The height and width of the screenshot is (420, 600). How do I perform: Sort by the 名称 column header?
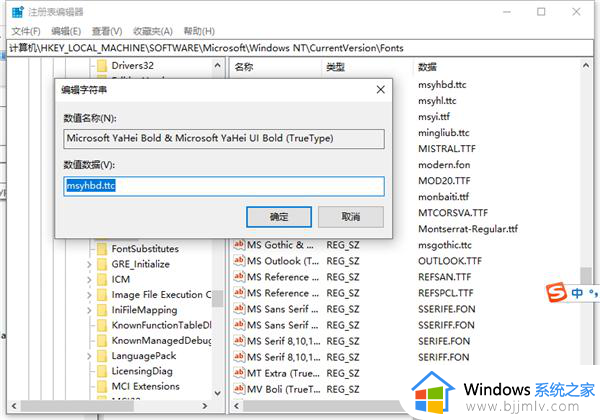click(x=244, y=67)
